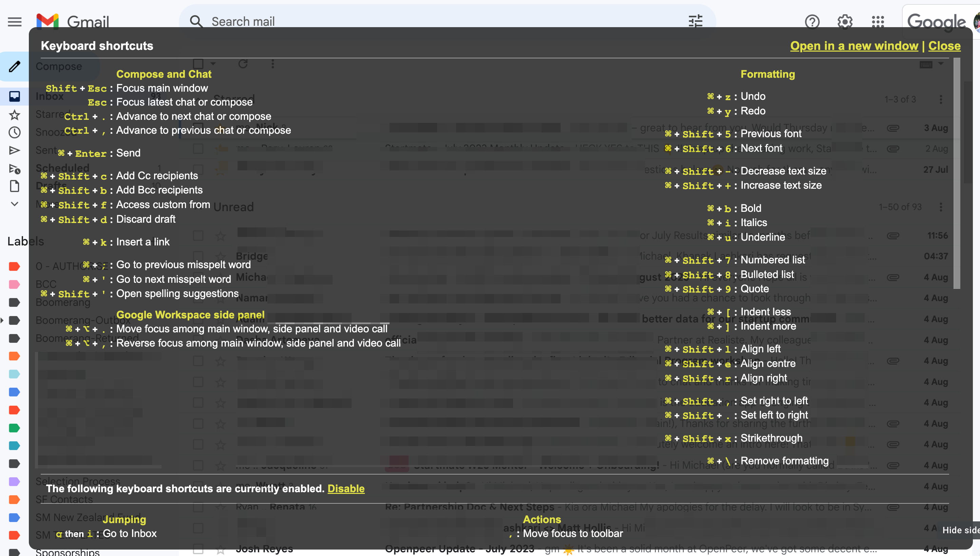Click the Starred star sidebar icon
This screenshot has height=556, width=980.
(x=15, y=115)
